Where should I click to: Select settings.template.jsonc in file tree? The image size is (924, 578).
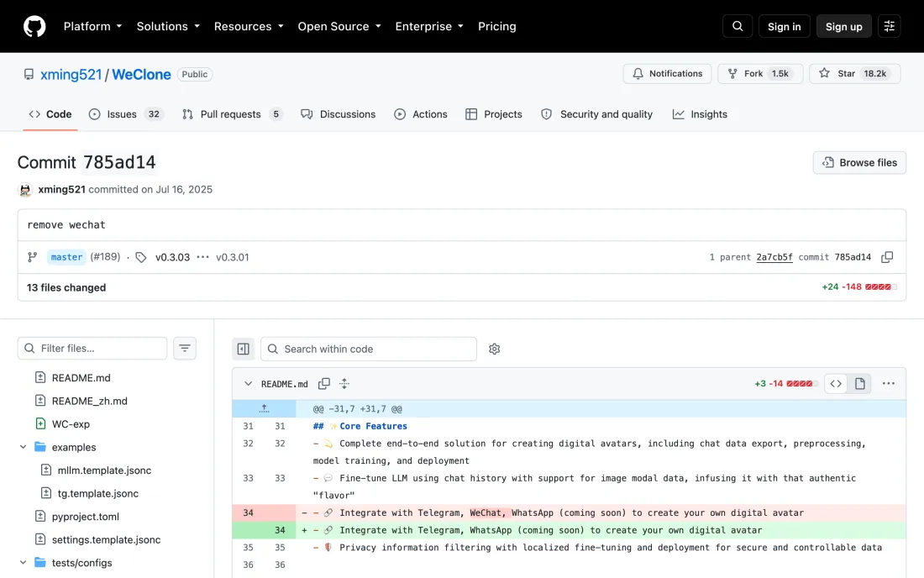(x=106, y=539)
